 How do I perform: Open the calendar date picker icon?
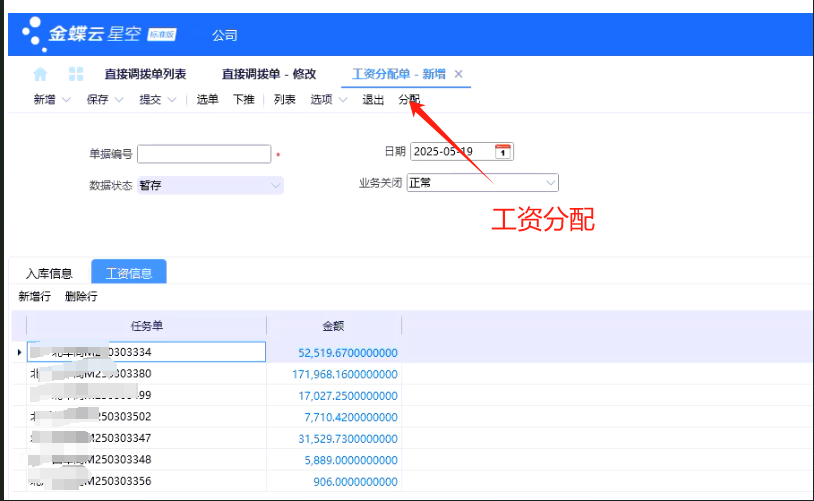pos(503,152)
